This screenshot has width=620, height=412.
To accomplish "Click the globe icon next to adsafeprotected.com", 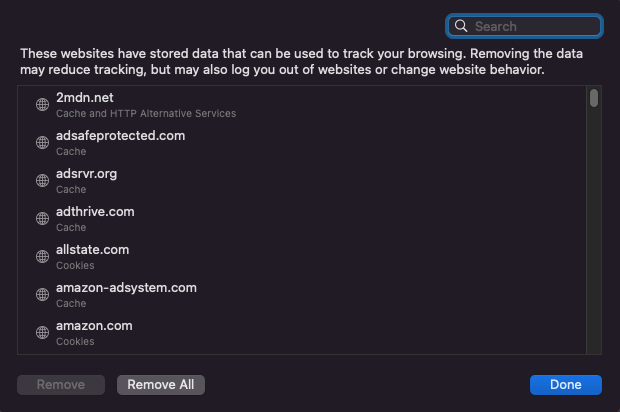I will pyautogui.click(x=42, y=143).
